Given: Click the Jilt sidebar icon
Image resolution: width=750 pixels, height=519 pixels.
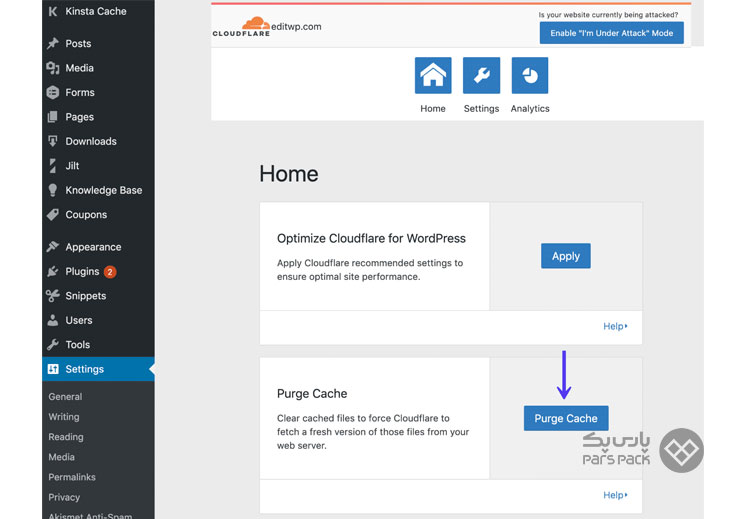Looking at the screenshot, I should [53, 166].
